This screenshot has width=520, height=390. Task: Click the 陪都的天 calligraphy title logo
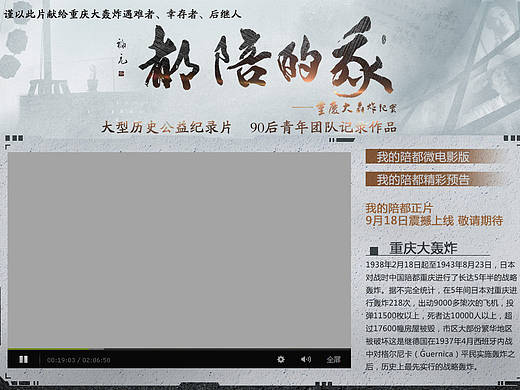click(x=265, y=57)
